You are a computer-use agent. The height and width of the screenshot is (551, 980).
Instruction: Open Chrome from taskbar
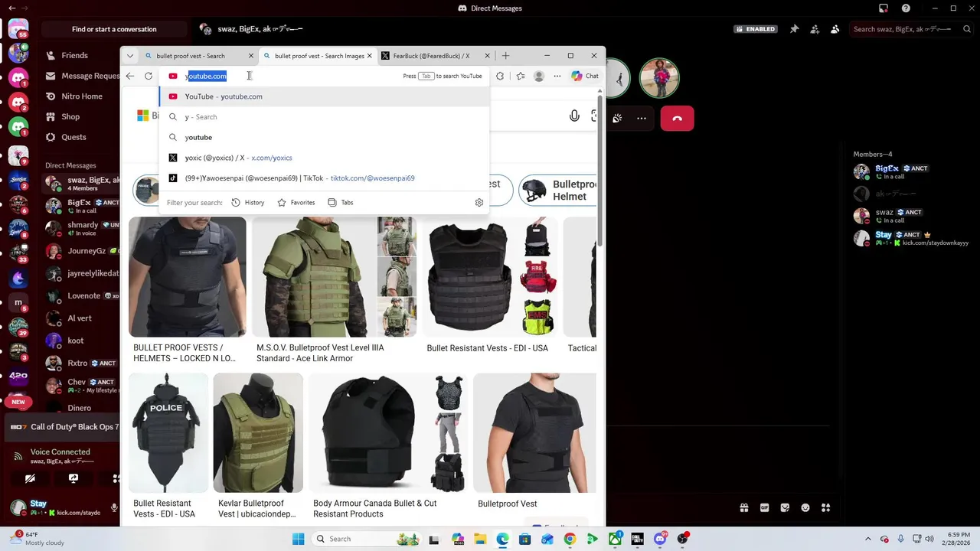570,539
